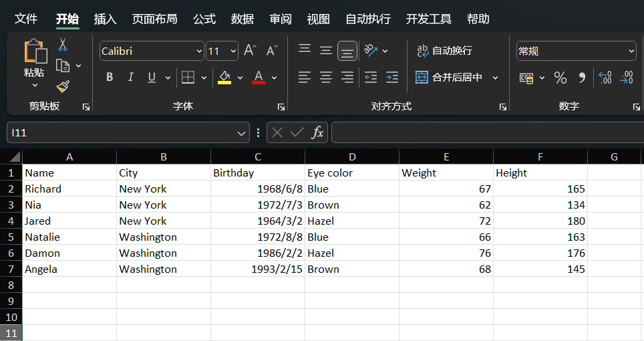Image resolution: width=644 pixels, height=341 pixels.
Task: Switch to the 公式 tab
Action: point(204,19)
